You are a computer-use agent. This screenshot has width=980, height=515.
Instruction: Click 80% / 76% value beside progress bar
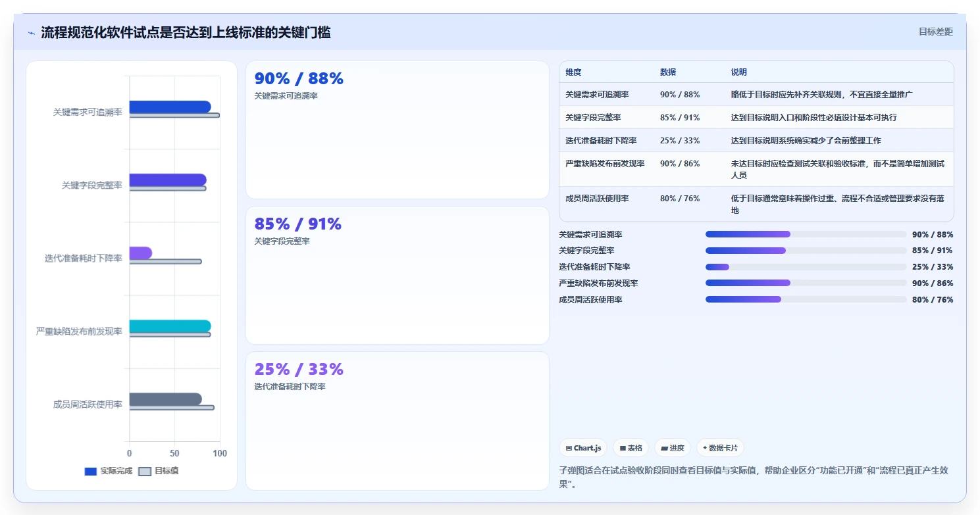[933, 300]
